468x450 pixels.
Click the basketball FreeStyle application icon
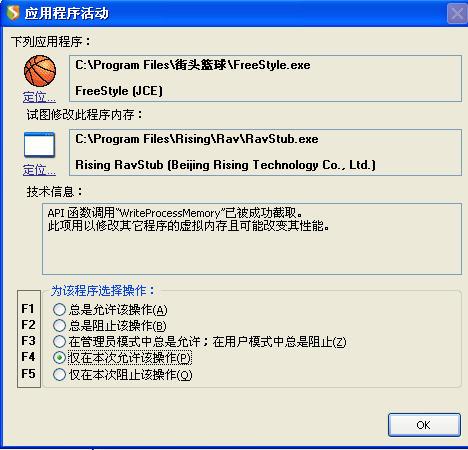coord(40,71)
